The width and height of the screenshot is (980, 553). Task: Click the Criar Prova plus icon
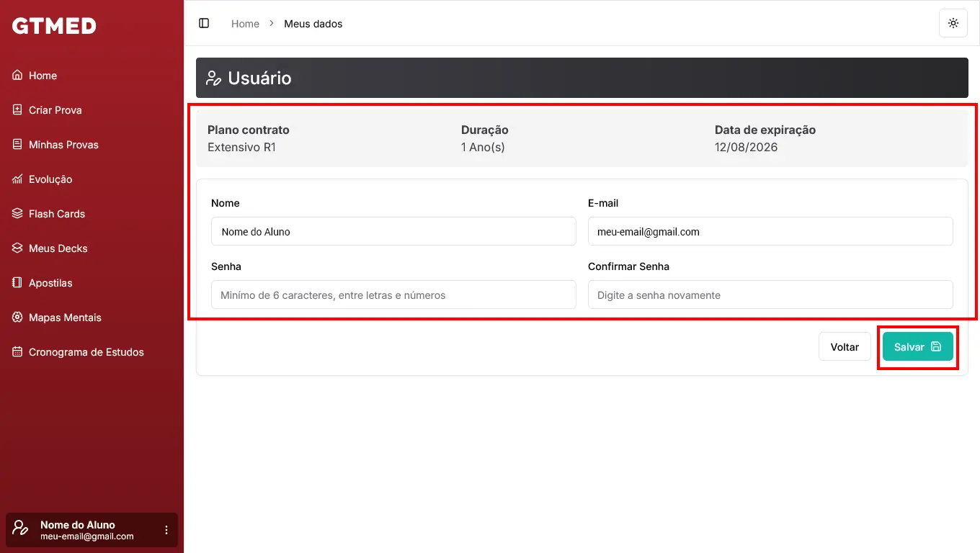17,110
